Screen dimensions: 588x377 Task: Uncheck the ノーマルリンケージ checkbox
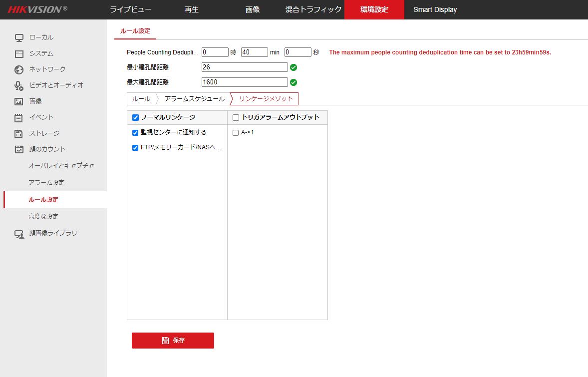pyautogui.click(x=135, y=117)
